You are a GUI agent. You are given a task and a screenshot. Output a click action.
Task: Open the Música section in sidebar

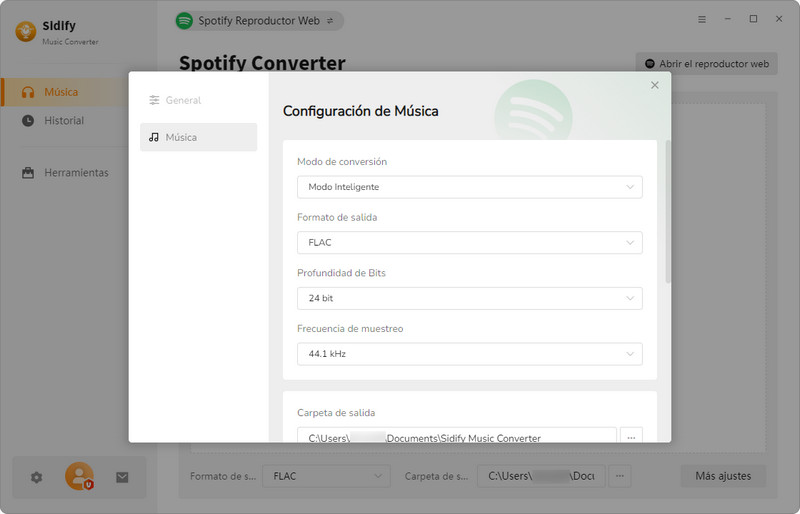[65, 92]
